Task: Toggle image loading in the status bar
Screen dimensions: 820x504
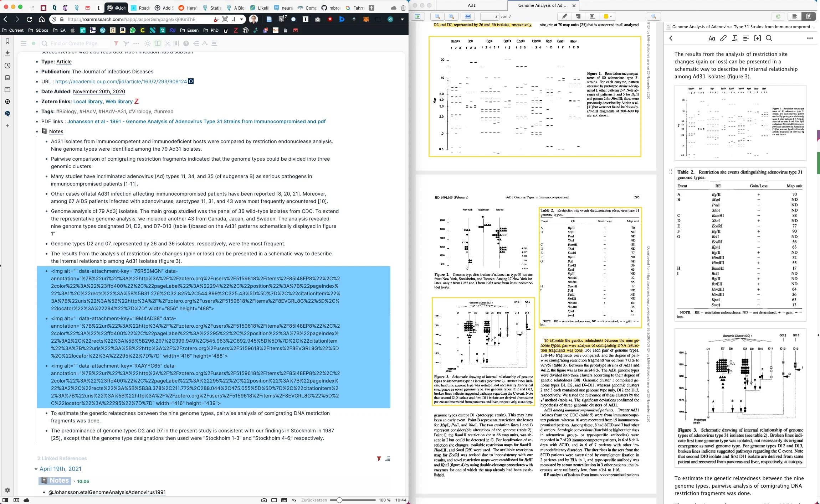Action: coord(284,500)
